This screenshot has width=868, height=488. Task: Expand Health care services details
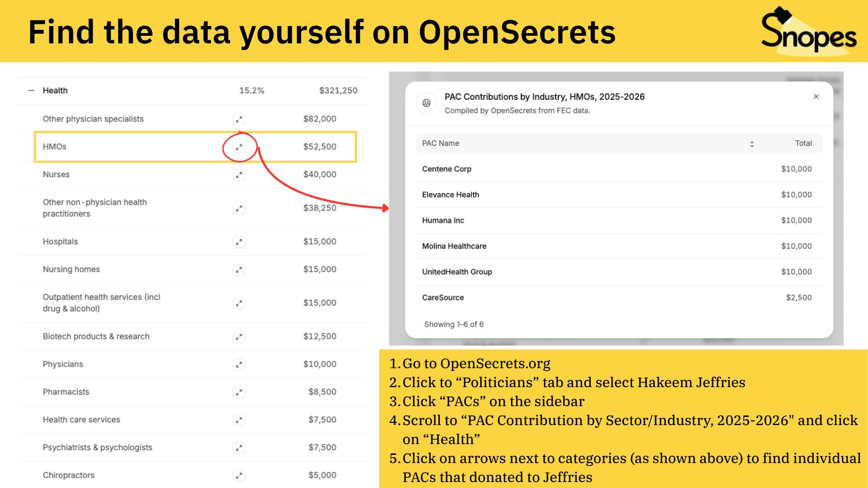pyautogui.click(x=239, y=420)
